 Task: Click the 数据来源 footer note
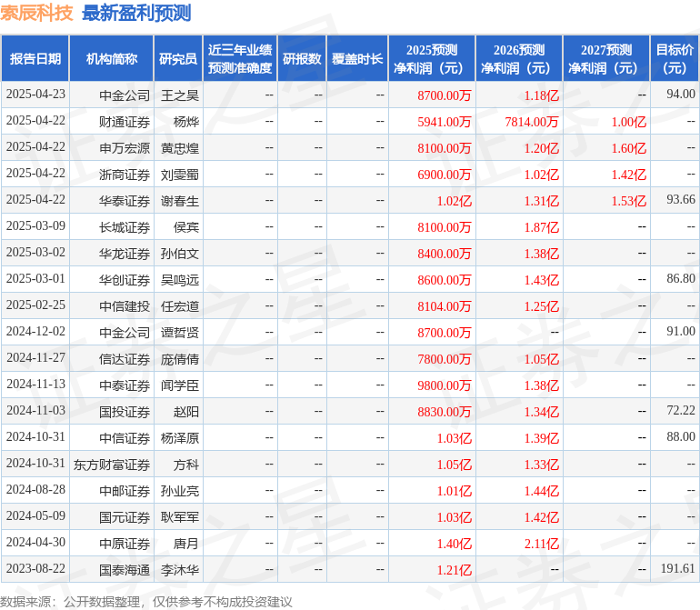coord(146,602)
